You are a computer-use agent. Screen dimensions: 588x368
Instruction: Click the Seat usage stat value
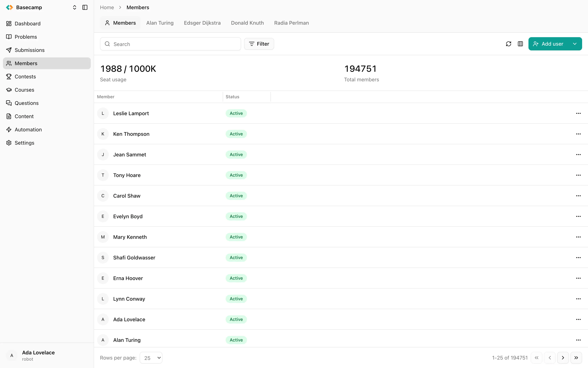pyautogui.click(x=128, y=69)
